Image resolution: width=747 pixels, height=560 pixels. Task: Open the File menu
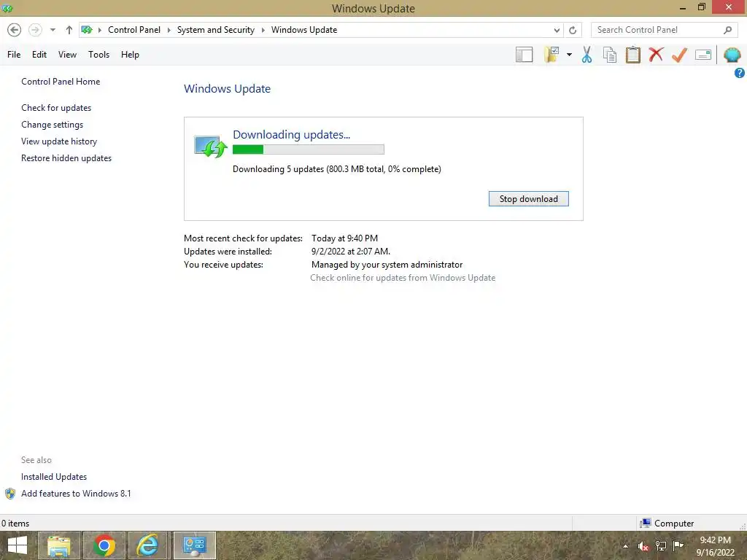coord(14,55)
